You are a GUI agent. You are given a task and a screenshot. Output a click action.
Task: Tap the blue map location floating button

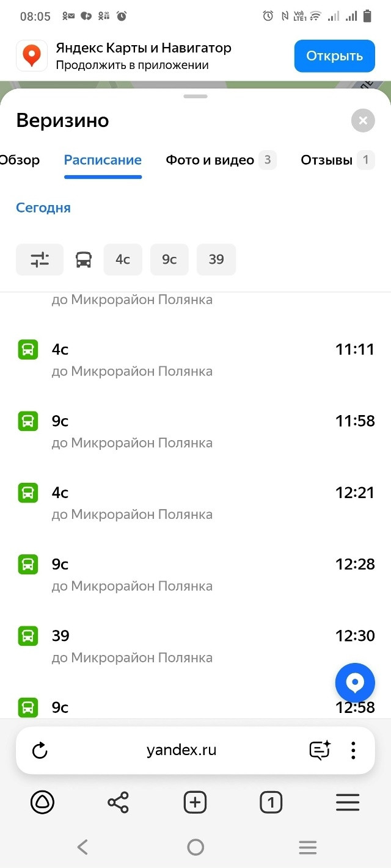355,682
